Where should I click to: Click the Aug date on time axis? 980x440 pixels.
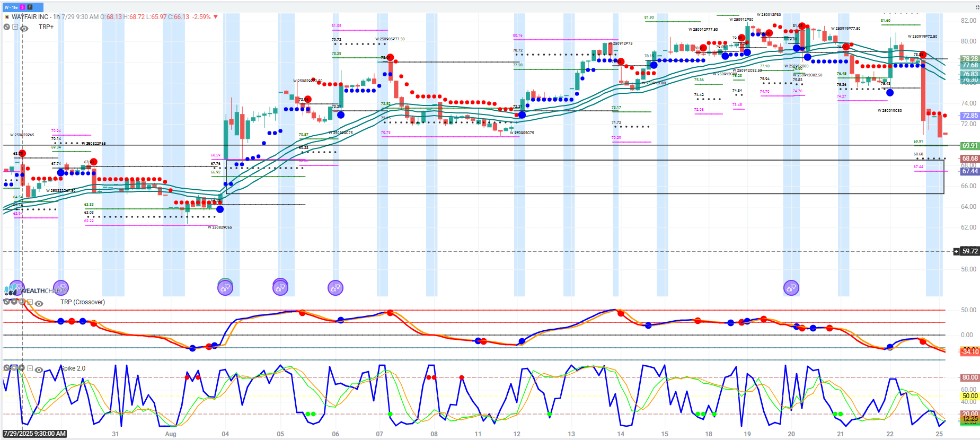[171, 434]
